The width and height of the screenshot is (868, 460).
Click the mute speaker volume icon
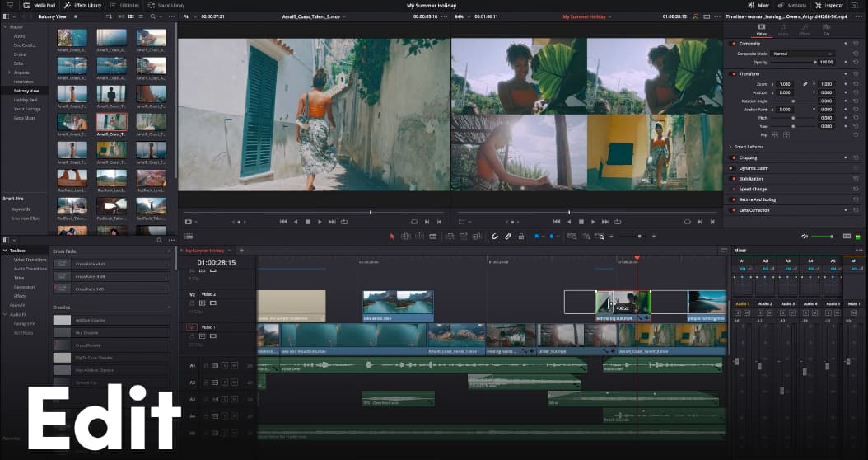coord(805,237)
